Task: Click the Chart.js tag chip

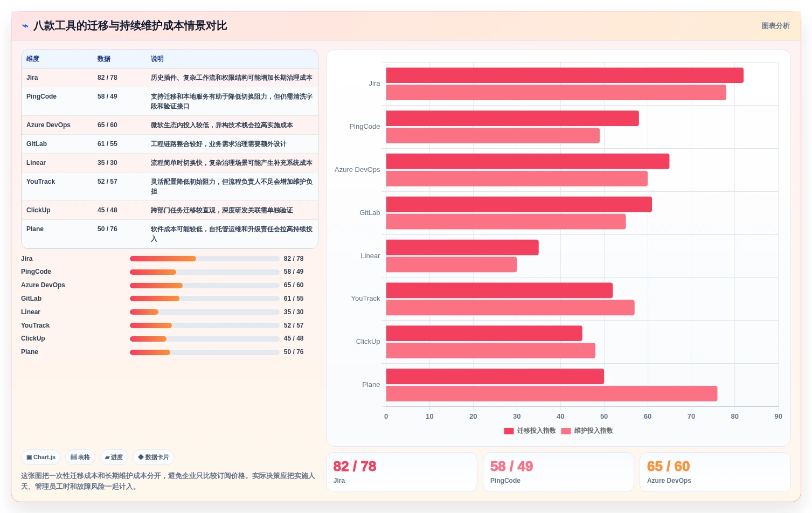Action: tap(41, 457)
